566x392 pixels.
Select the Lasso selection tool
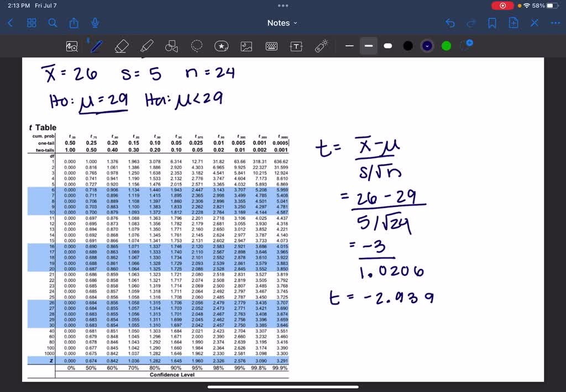(x=196, y=46)
